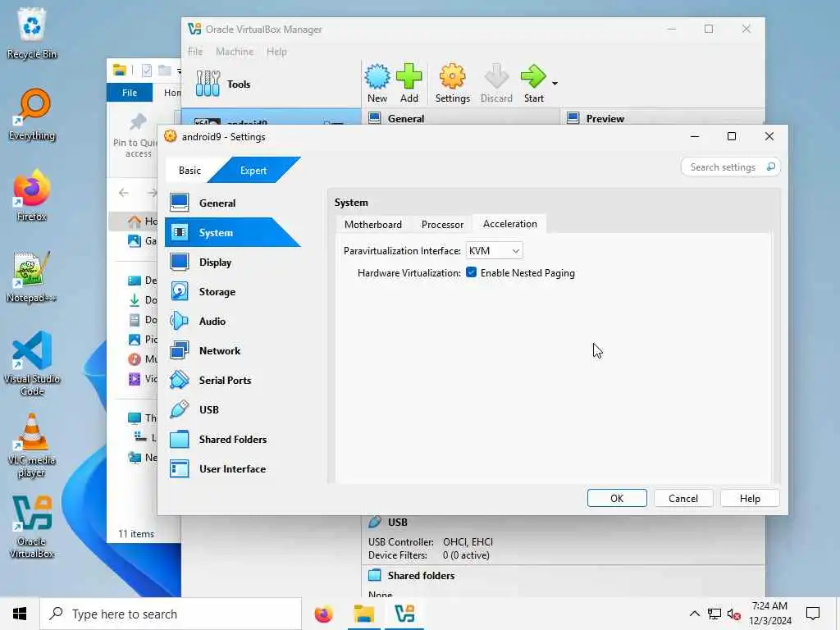Select the System settings category
Viewport: 840px width, 630px height.
click(231, 232)
